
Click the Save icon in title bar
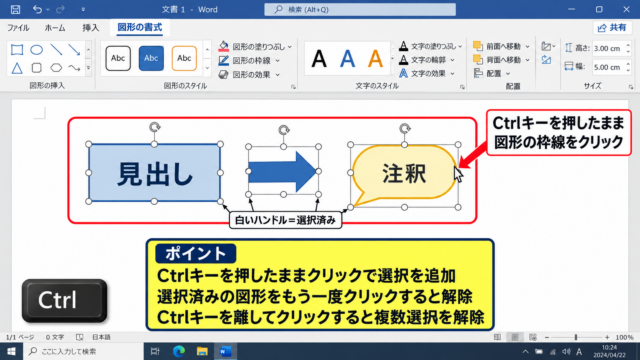(x=16, y=9)
